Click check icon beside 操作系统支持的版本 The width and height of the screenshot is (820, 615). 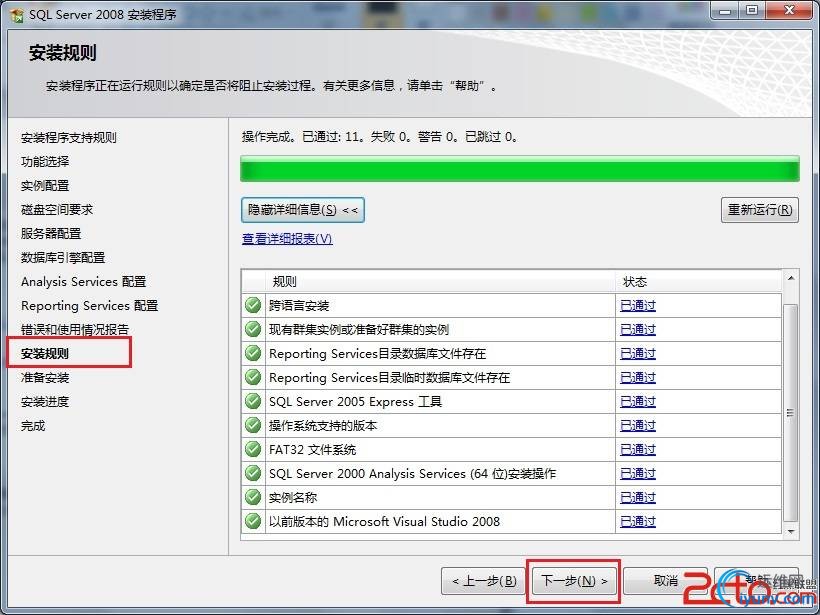click(x=253, y=425)
